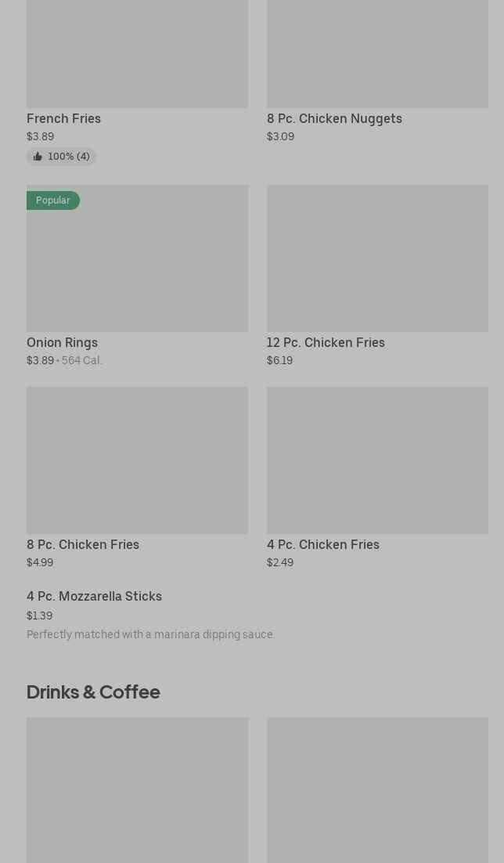The height and width of the screenshot is (863, 504).
Task: Click the 8 Pc. Chicken Nuggets title
Action: 334,118
